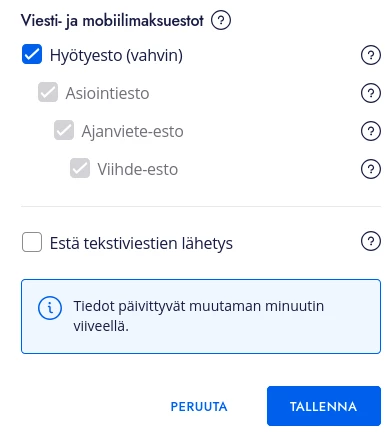View help info for Viihde-esto
Viewport: 389px width, 438px height.
pos(371,169)
